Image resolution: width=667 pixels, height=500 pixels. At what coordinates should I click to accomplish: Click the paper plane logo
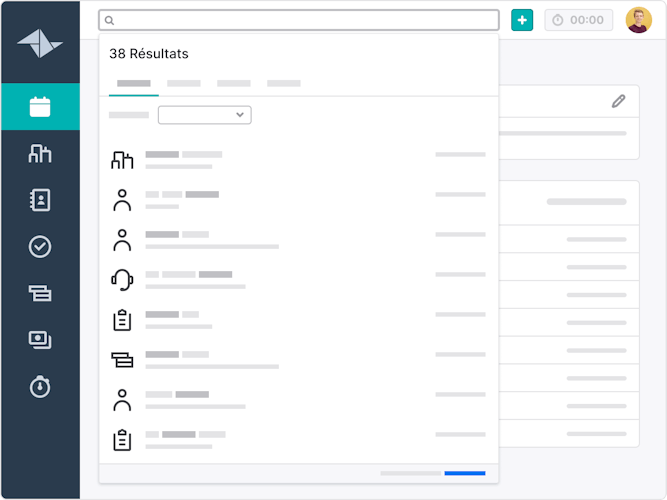click(40, 42)
